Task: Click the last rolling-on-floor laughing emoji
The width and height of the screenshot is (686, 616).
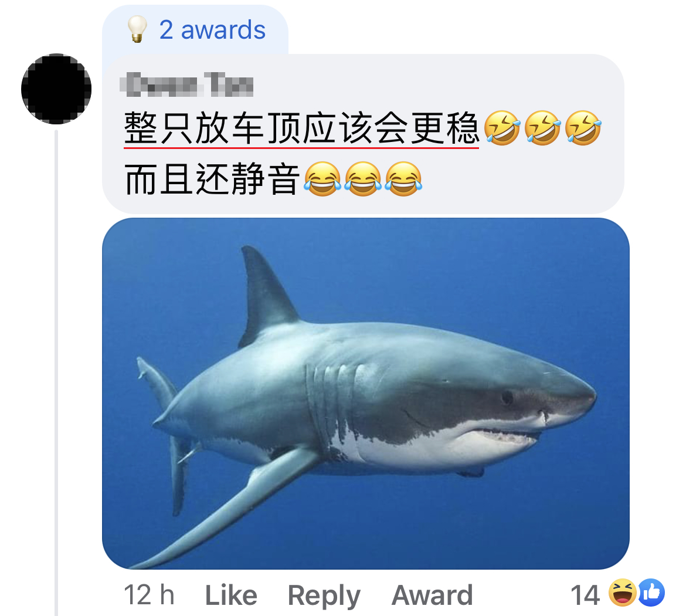Action: (583, 128)
